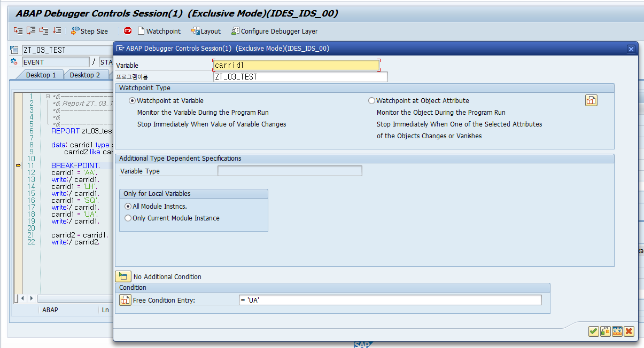Click code line 18 carrid1 = 'UA'

click(x=73, y=214)
